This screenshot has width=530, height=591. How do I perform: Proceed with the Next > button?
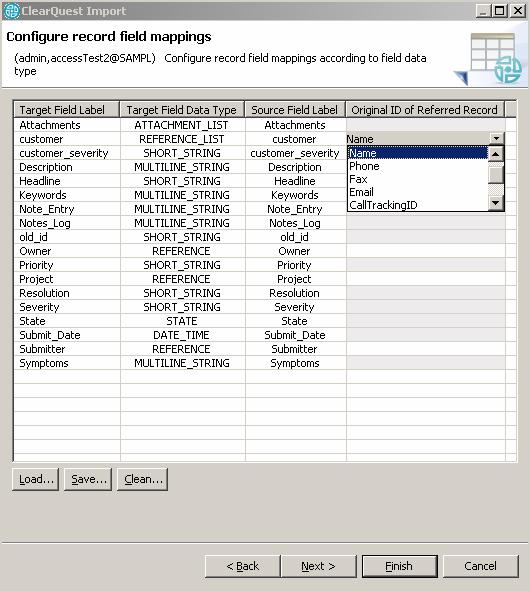click(x=319, y=566)
